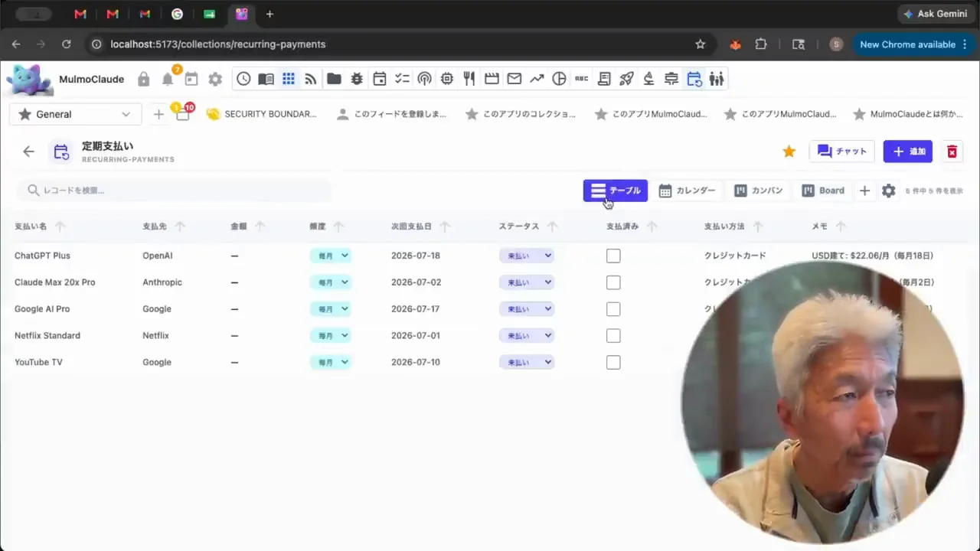Click the lock icon beside MulmoClaude

[143, 79]
